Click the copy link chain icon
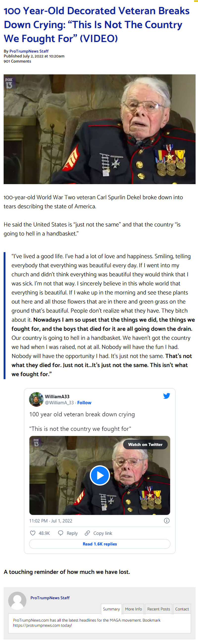The height and width of the screenshot is (644, 198). tap(87, 533)
